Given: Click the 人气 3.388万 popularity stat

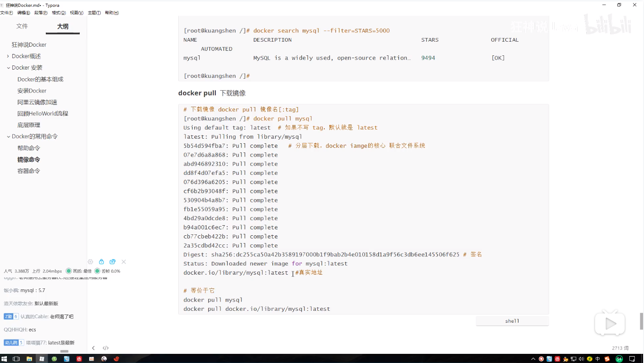Looking at the screenshot, I should pos(16,271).
